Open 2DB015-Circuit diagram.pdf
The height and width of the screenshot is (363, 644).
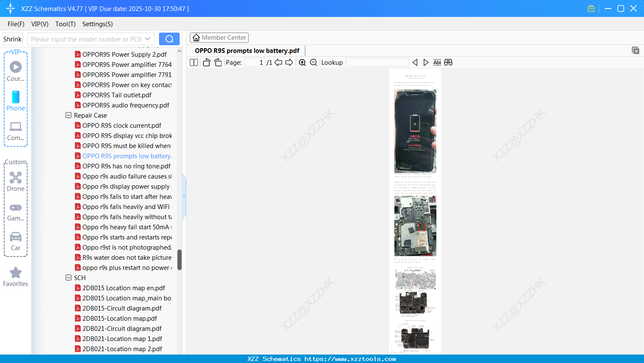tap(118, 308)
